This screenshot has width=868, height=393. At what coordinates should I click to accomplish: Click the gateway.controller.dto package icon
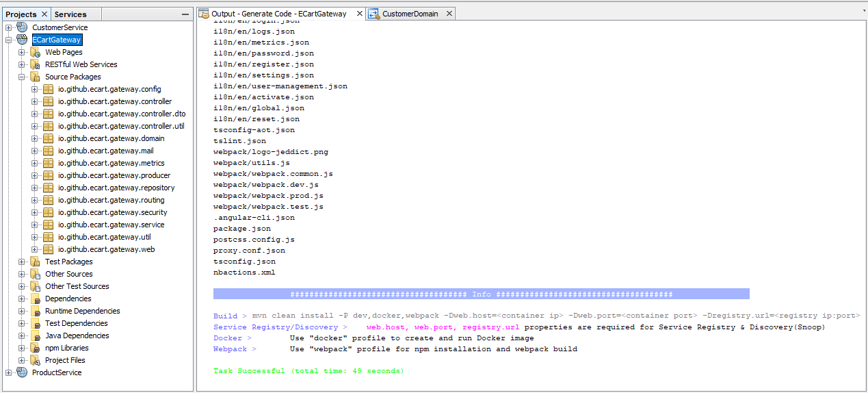coord(48,114)
